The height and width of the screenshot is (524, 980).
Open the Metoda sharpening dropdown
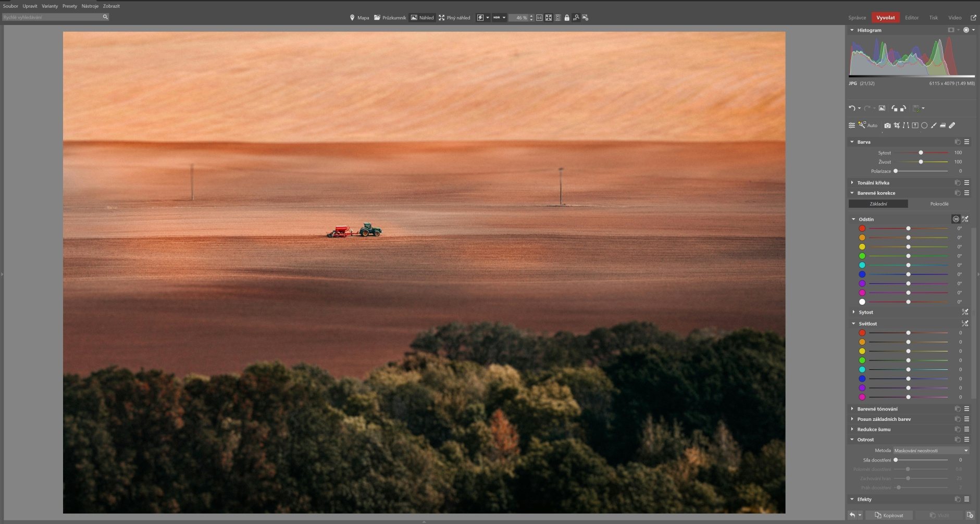coord(931,451)
